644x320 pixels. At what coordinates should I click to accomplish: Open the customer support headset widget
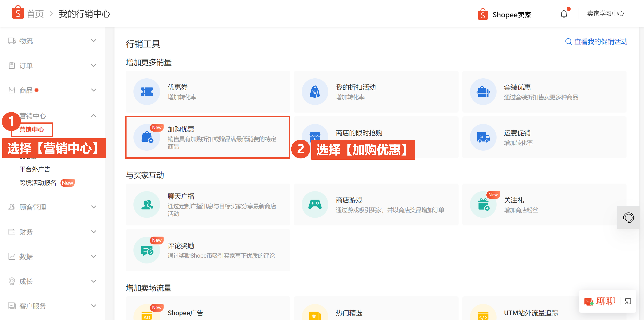click(628, 217)
